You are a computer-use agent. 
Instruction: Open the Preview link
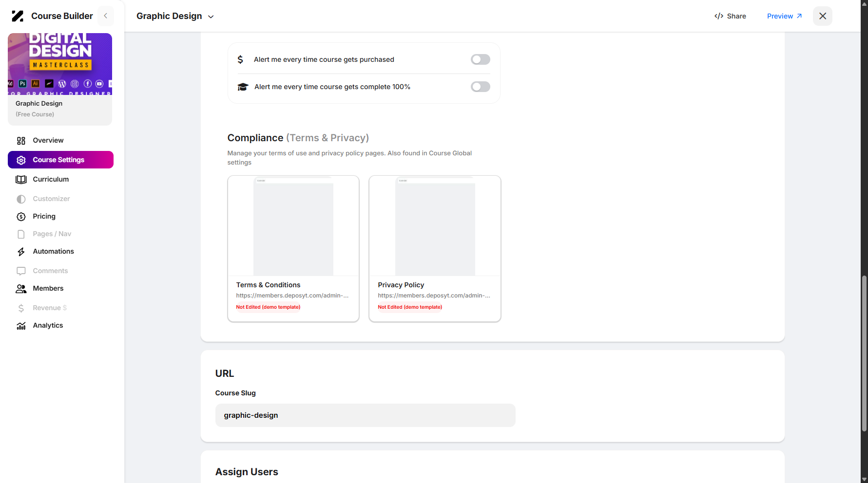784,16
